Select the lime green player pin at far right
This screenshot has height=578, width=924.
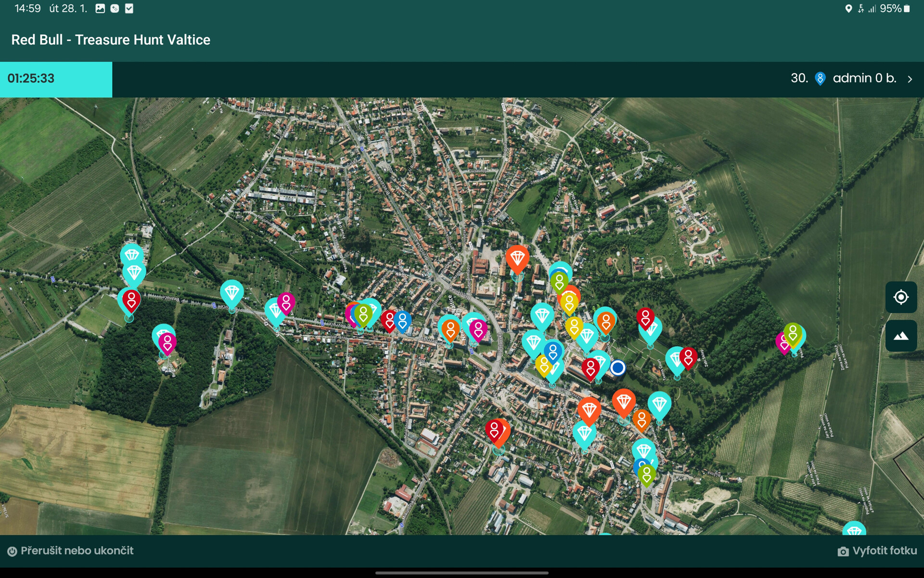[x=792, y=334]
